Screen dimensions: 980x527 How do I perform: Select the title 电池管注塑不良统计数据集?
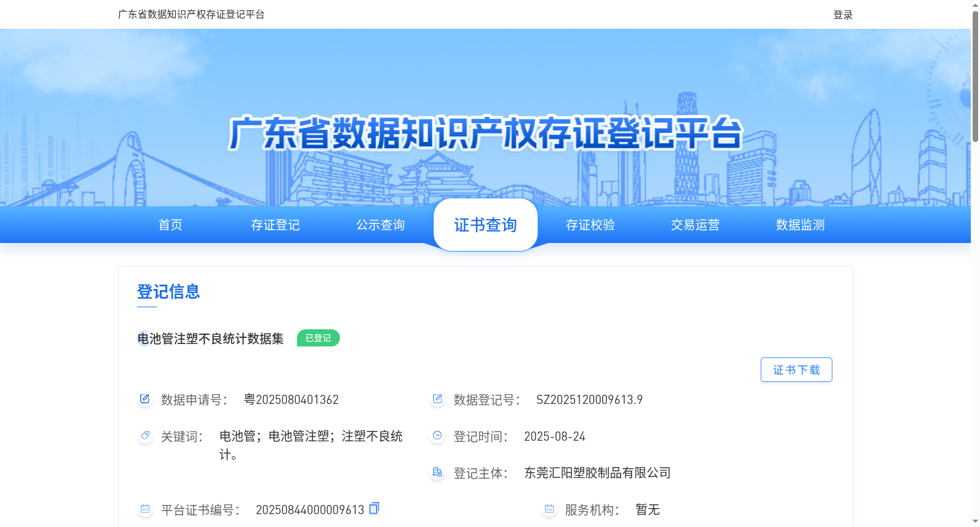211,338
